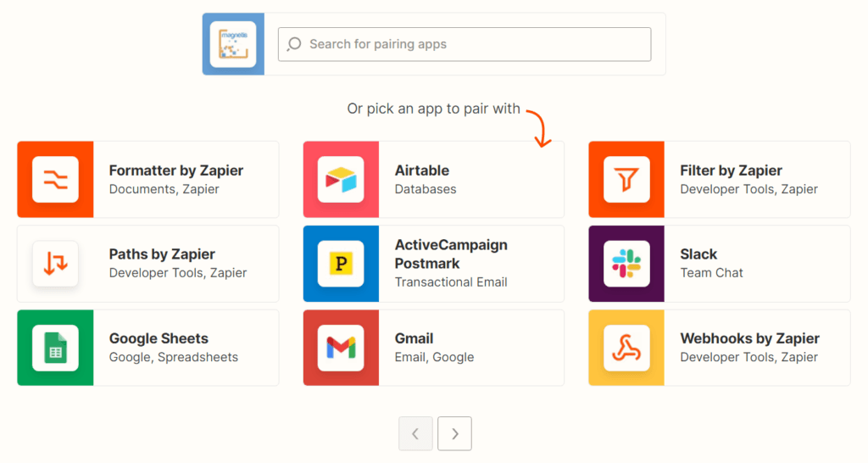Click the Google Sheets title
Viewport: 868px width, 463px height.
click(x=159, y=338)
